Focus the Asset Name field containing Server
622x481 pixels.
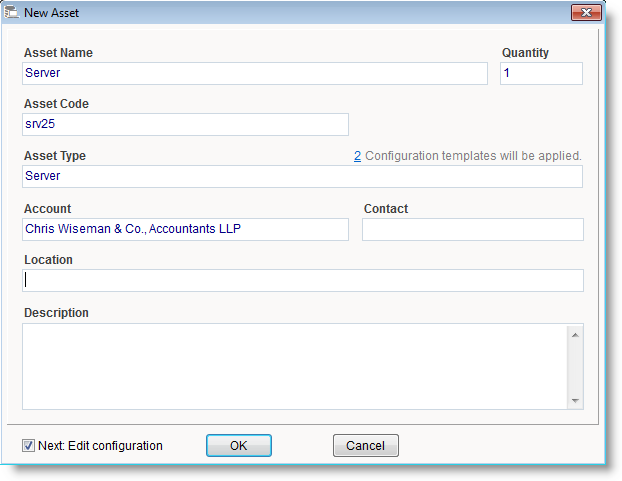tap(254, 73)
